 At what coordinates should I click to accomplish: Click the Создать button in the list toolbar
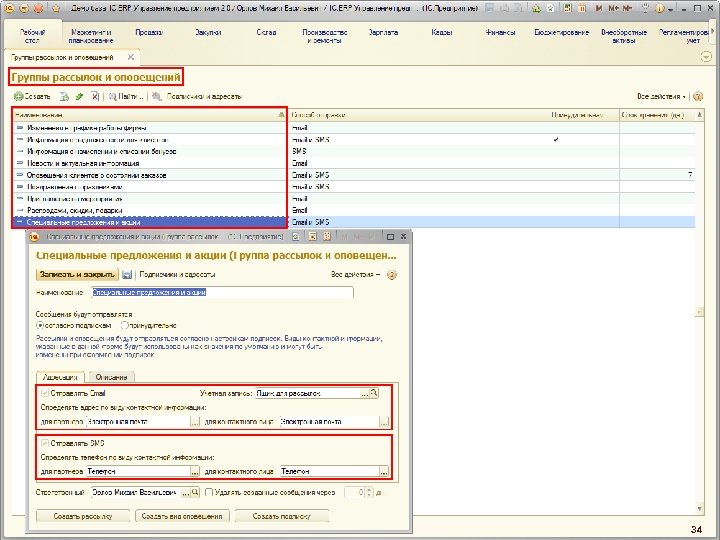[31, 97]
